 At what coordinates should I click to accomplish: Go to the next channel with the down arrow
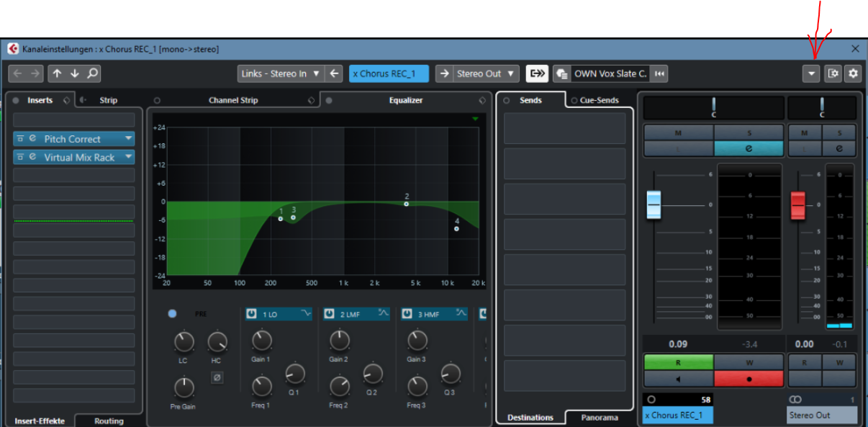75,73
